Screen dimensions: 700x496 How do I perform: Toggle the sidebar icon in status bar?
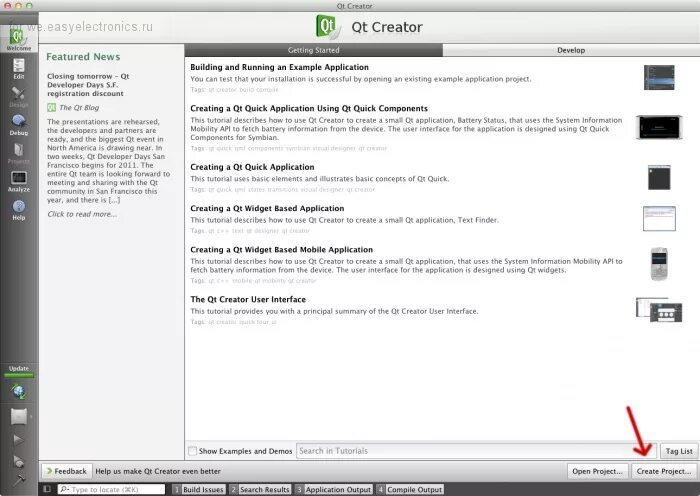[47, 489]
